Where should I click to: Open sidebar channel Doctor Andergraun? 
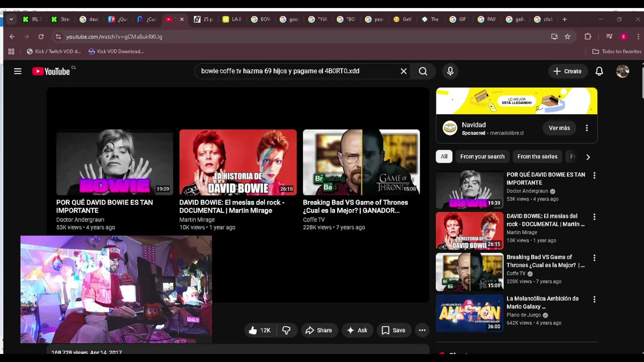click(x=527, y=191)
